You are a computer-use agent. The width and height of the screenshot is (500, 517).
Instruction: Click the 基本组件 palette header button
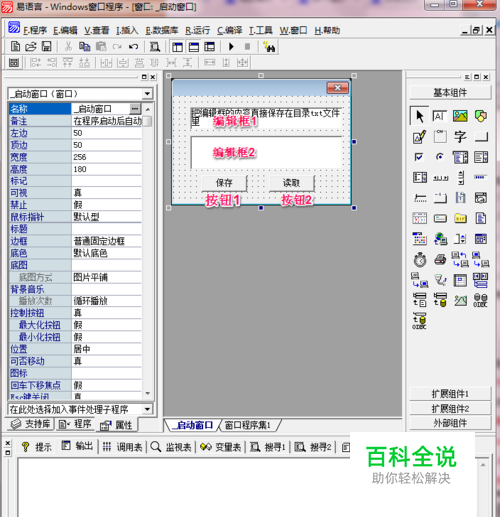click(450, 93)
